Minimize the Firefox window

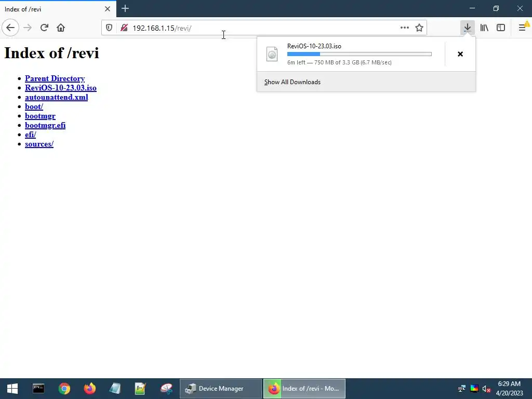tap(472, 8)
